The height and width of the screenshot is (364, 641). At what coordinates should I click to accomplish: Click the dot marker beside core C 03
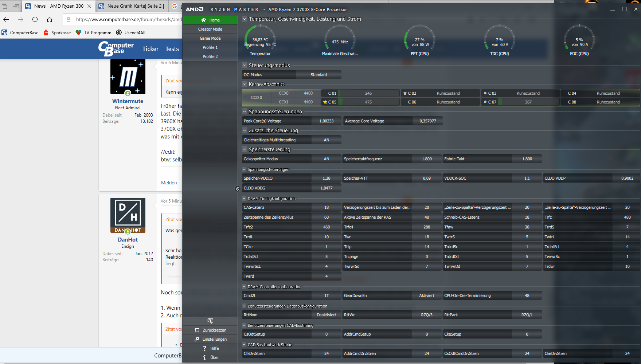(485, 93)
